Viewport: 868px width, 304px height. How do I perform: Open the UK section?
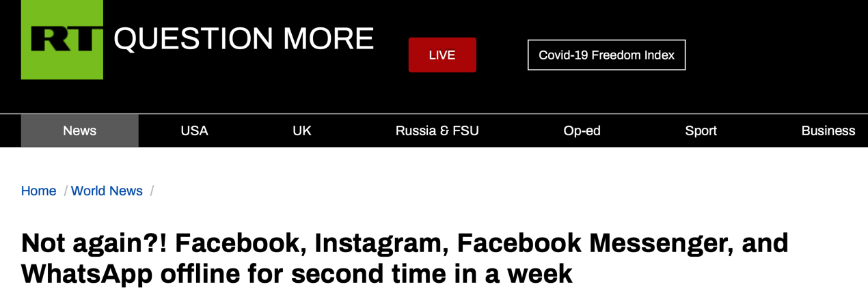[x=302, y=130]
